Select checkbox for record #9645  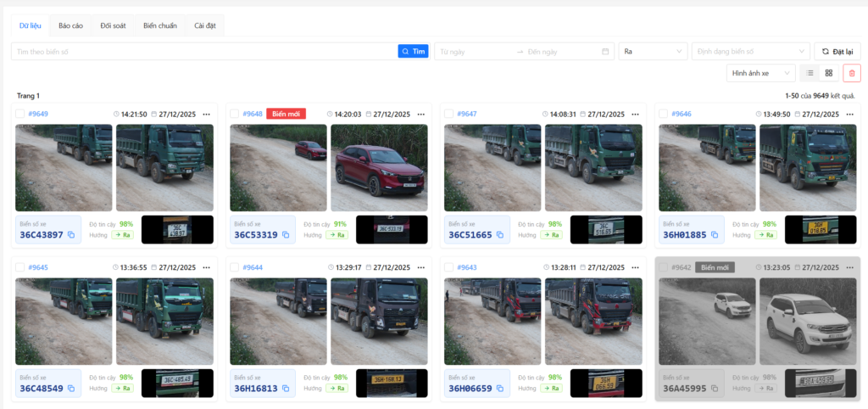coord(20,267)
